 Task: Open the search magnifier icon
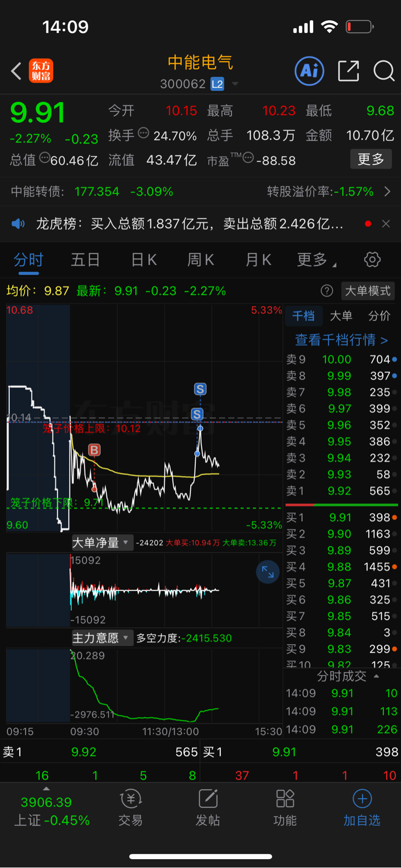384,70
